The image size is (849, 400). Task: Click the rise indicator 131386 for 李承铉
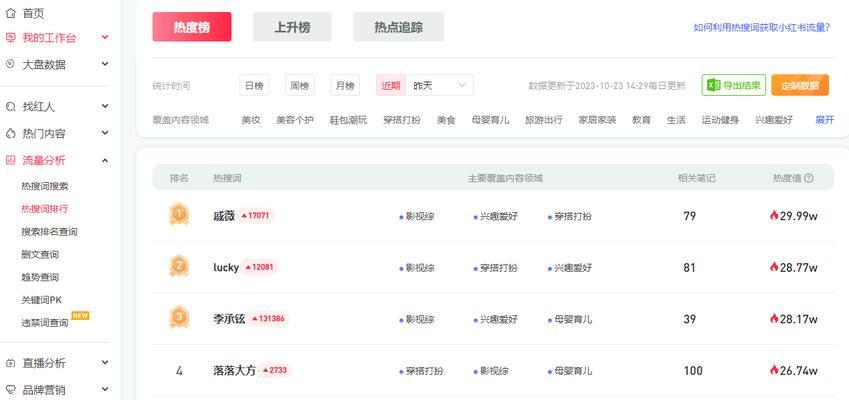[x=268, y=319]
